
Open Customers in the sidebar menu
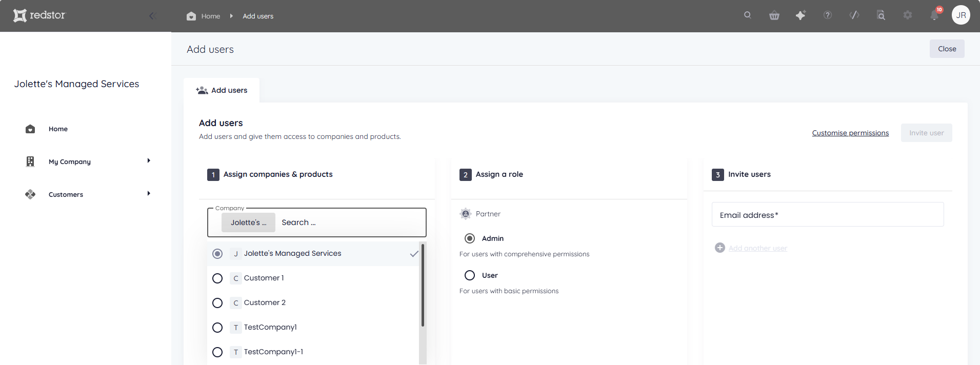(x=66, y=194)
